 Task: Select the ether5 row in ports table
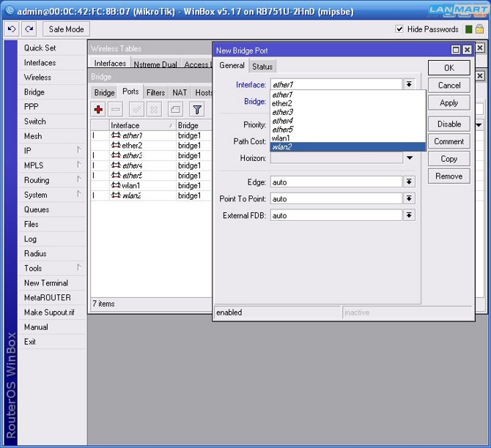(151, 176)
